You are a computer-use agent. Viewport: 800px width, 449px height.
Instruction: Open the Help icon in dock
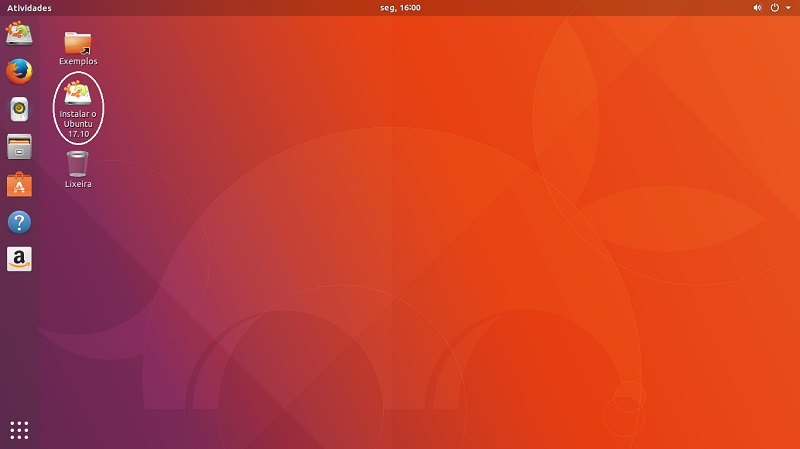(x=19, y=222)
